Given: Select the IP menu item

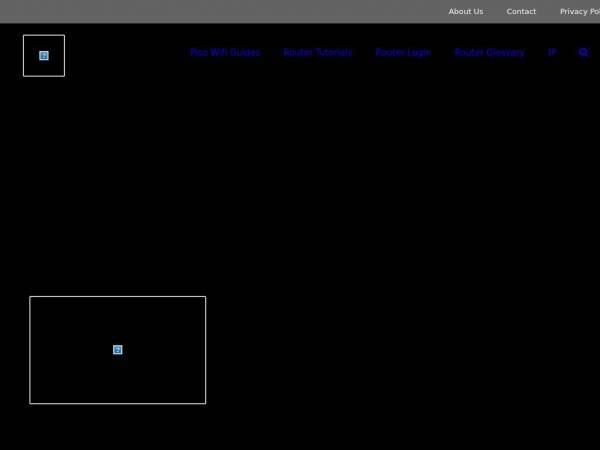Looking at the screenshot, I should pos(552,52).
